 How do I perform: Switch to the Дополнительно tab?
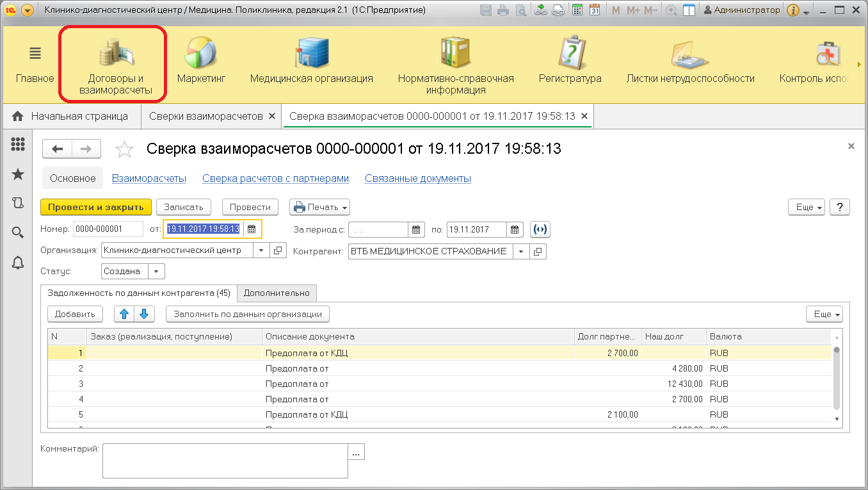(x=277, y=293)
